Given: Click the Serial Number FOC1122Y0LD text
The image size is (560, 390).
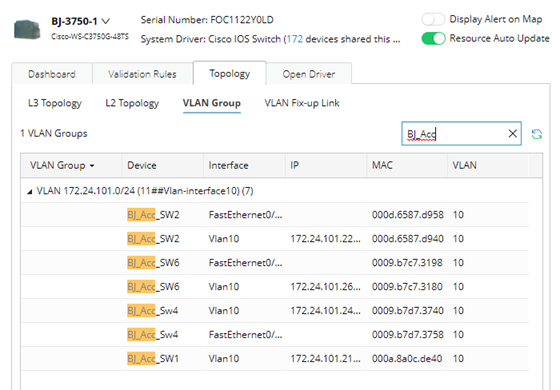Looking at the screenshot, I should pos(207,20).
